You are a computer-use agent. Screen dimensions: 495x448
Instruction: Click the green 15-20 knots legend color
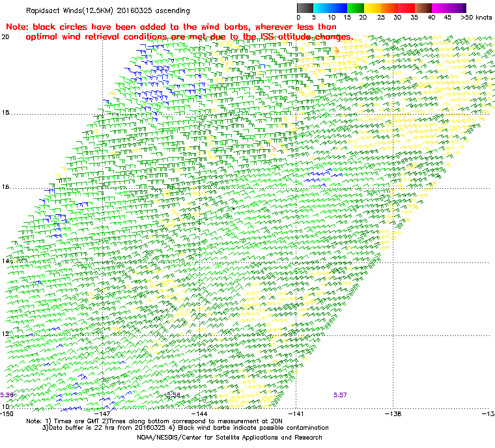pyautogui.click(x=356, y=8)
